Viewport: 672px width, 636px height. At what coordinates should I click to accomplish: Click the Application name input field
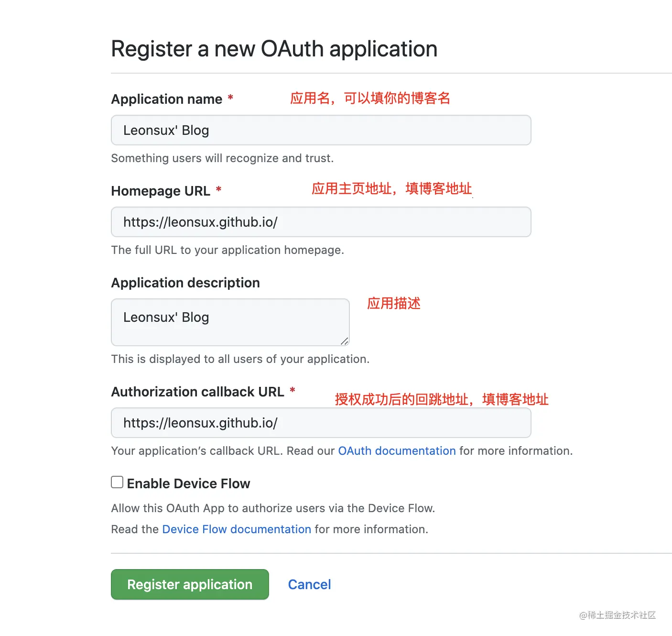(x=321, y=130)
